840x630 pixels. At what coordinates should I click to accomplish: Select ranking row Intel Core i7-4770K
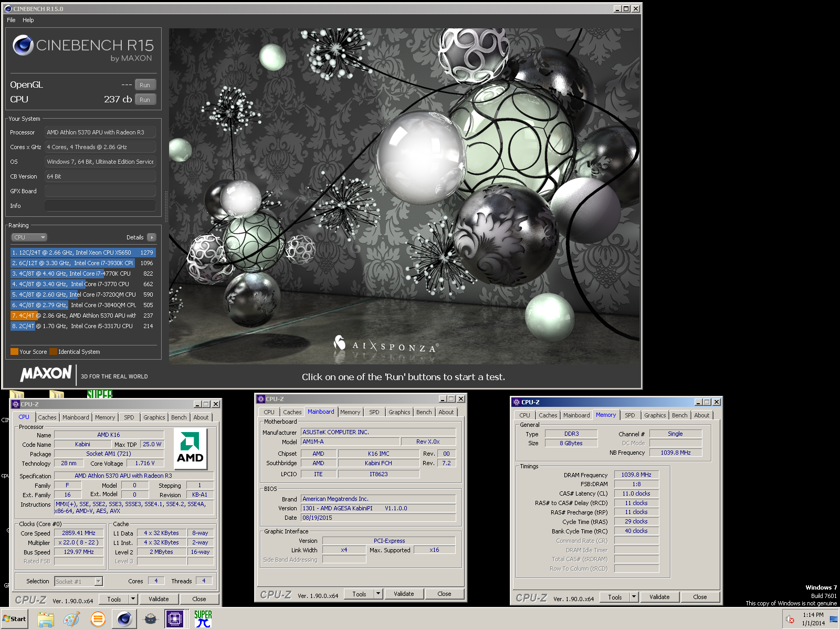83,274
